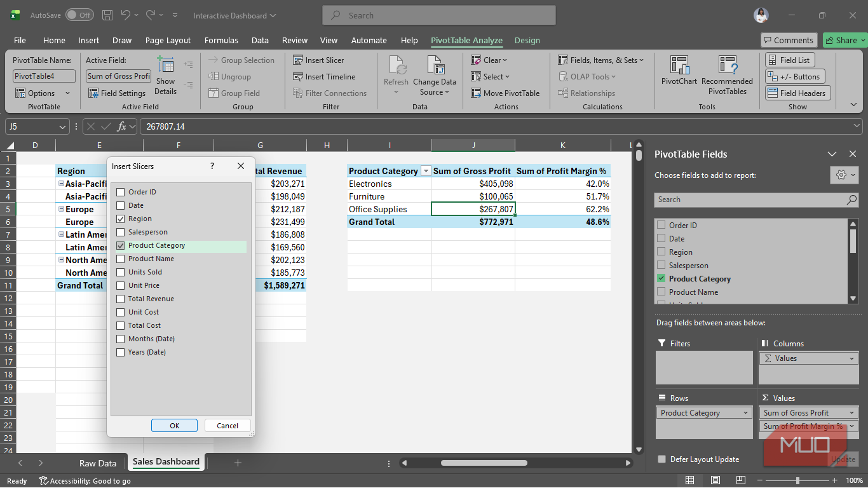Image resolution: width=868 pixels, height=488 pixels.
Task: Switch to the Design tab
Action: (x=527, y=40)
